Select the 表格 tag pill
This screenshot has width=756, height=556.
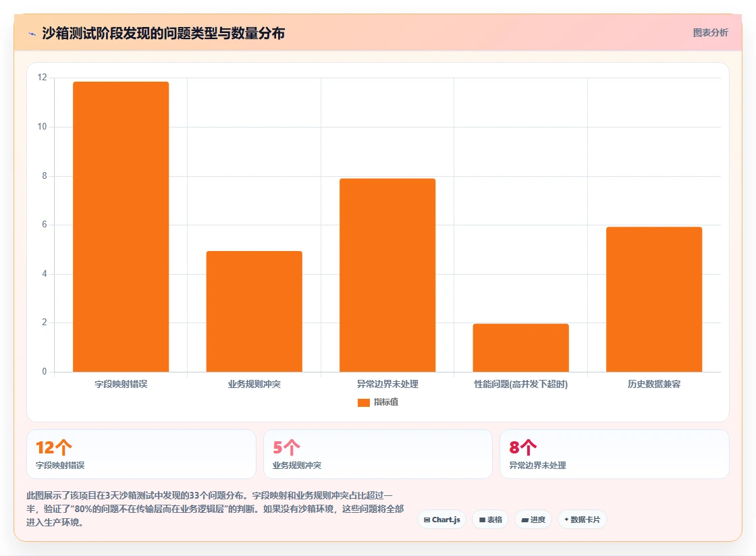tap(490, 520)
